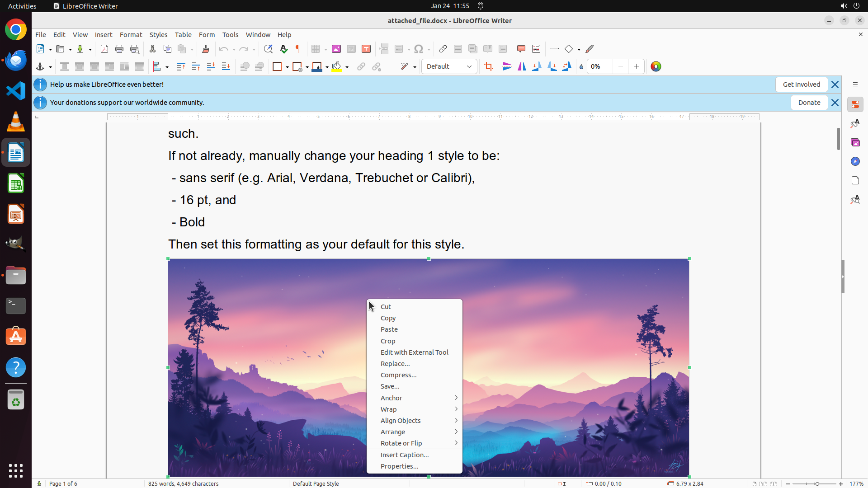868x488 pixels.
Task: Insert a special character with Omega icon
Action: [419, 49]
